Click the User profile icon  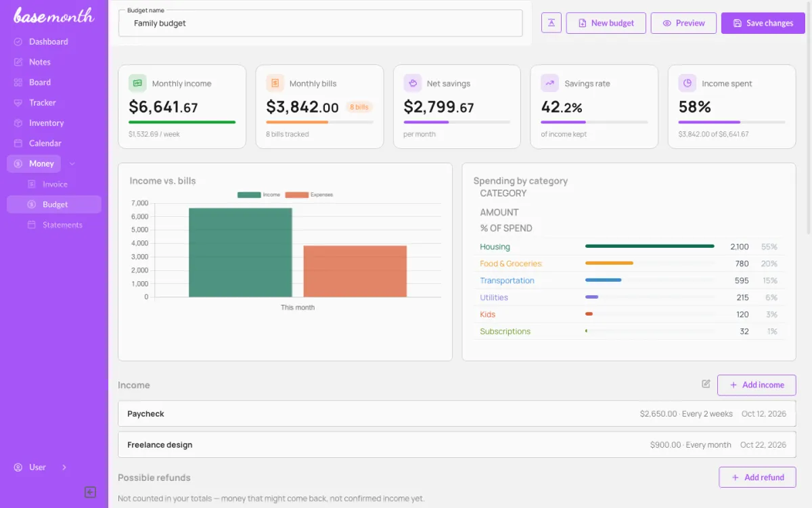click(x=18, y=467)
